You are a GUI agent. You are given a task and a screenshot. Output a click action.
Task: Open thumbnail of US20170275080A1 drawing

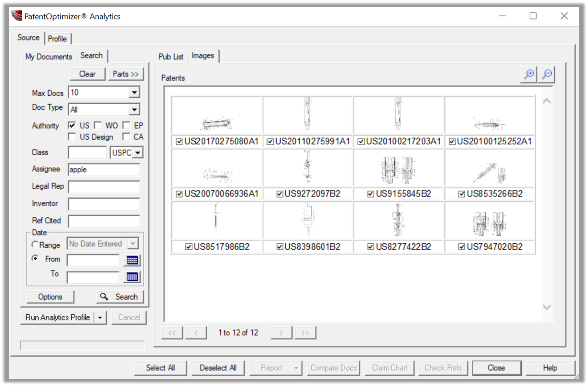(217, 115)
